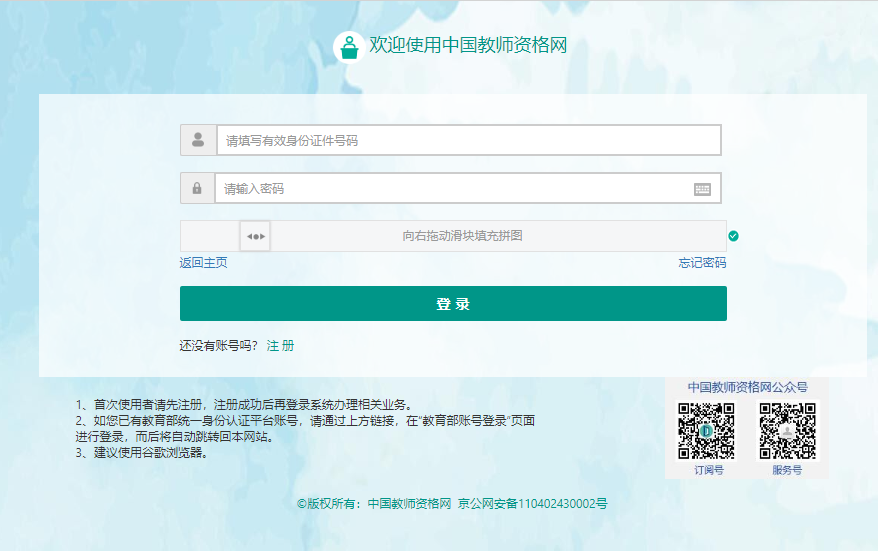Click the user icon beside the ID field
878x551 pixels.
(198, 139)
